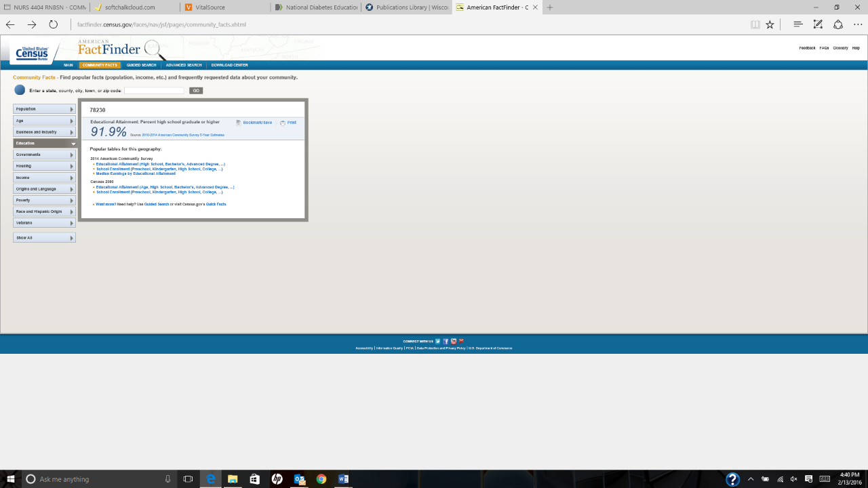
Task: Expand the Population category
Action: tap(44, 109)
